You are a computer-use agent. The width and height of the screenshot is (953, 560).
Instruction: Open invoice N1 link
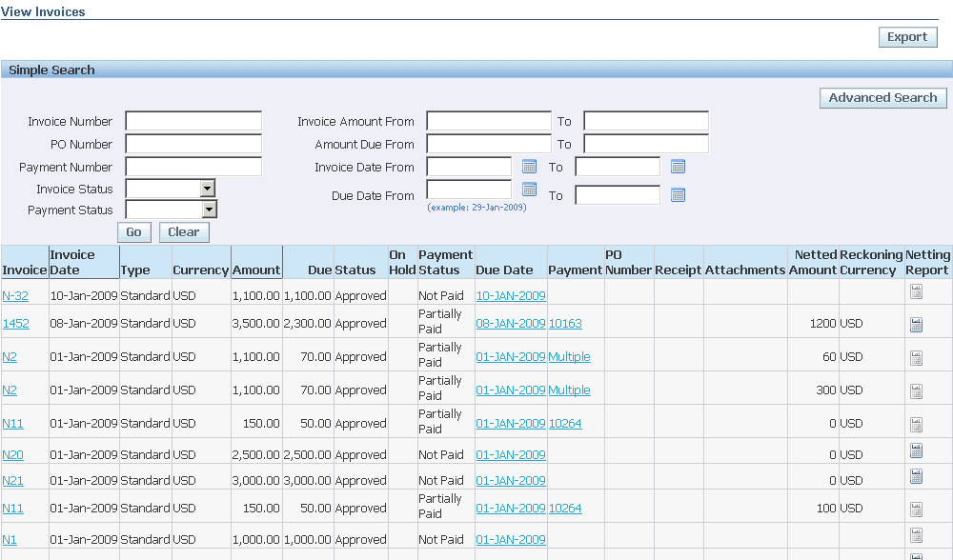(x=10, y=539)
